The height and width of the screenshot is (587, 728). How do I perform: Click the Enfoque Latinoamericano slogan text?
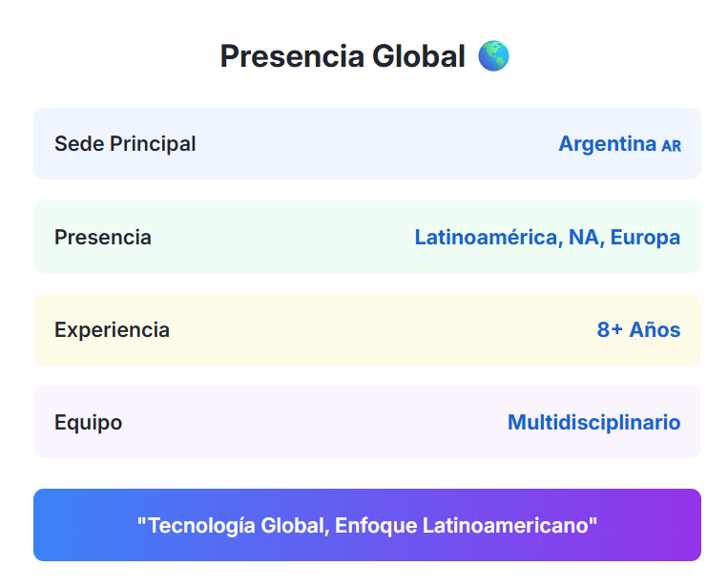click(466, 526)
